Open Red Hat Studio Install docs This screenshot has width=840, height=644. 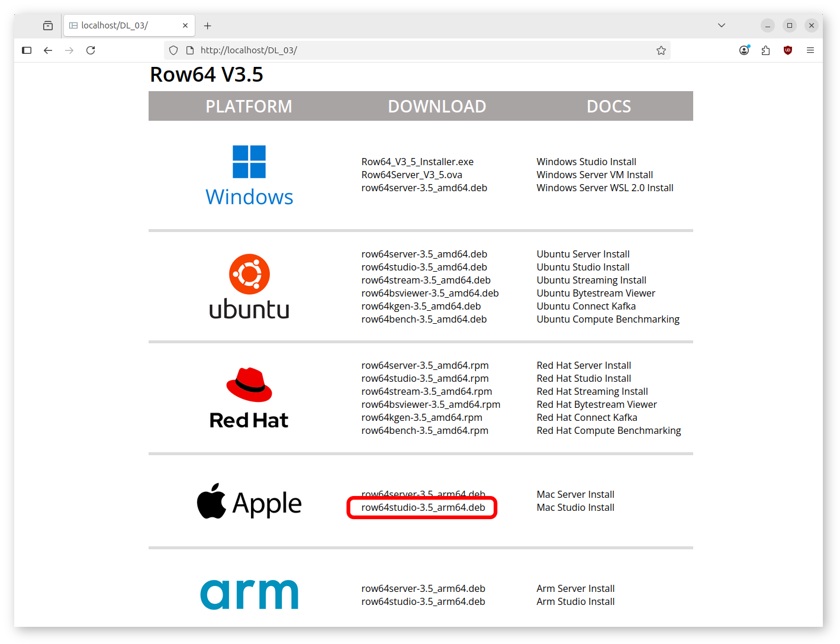point(584,378)
